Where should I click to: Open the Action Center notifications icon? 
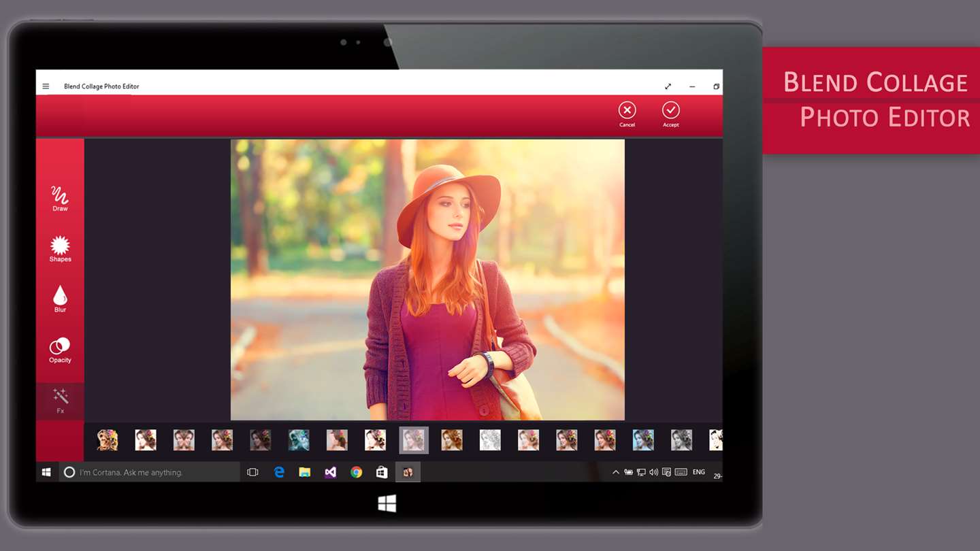click(666, 472)
